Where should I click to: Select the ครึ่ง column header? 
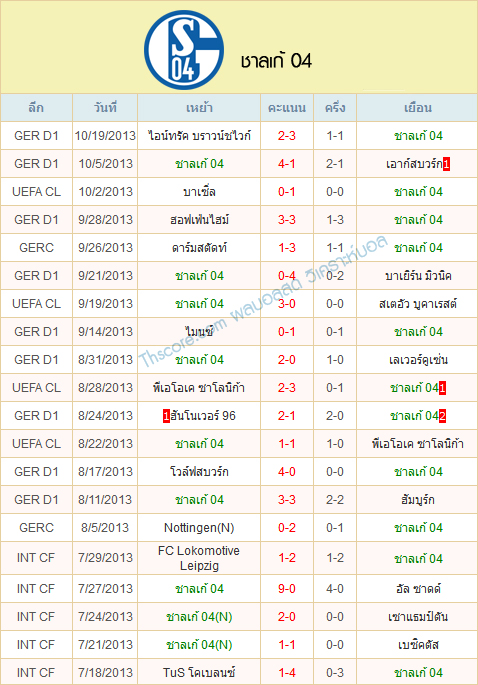tap(335, 107)
